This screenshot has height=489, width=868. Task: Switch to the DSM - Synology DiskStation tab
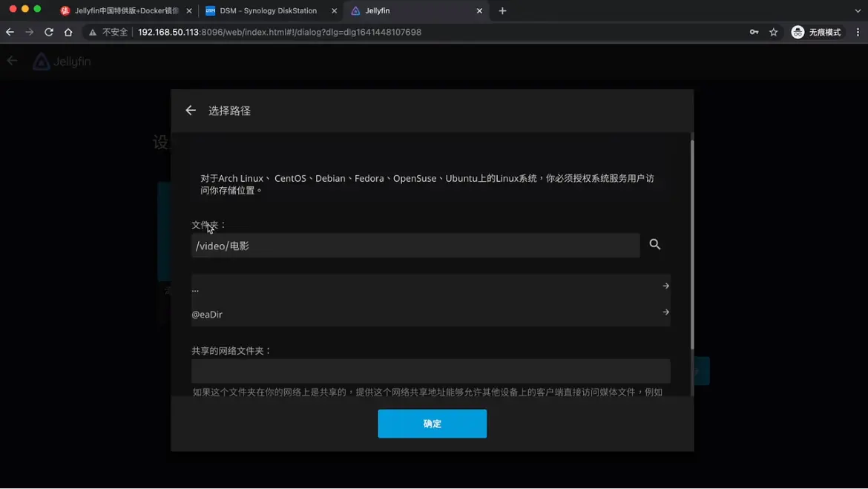268,11
